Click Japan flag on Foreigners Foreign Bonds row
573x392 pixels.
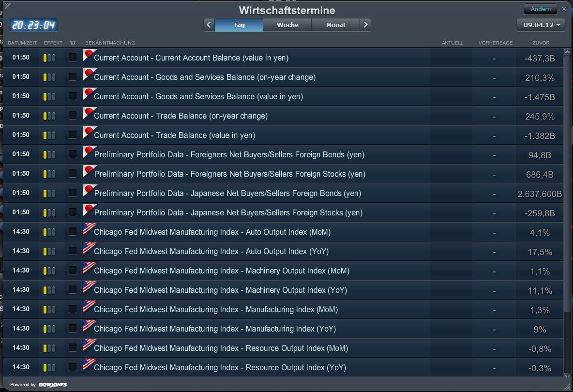click(90, 152)
